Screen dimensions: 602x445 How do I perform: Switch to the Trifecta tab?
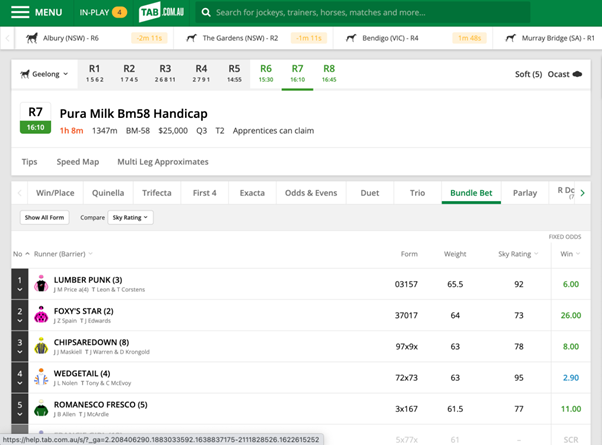pos(157,193)
